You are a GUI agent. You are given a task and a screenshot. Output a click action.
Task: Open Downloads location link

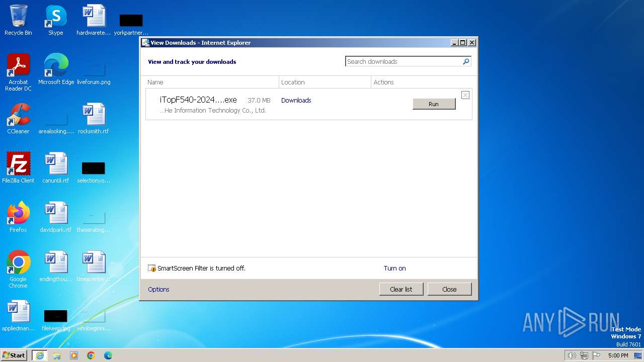click(296, 100)
